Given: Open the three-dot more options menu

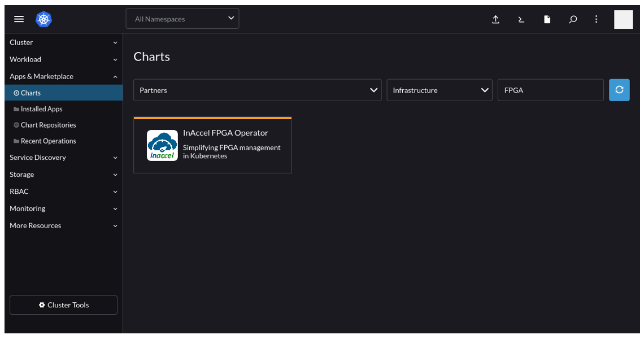Looking at the screenshot, I should [x=596, y=19].
